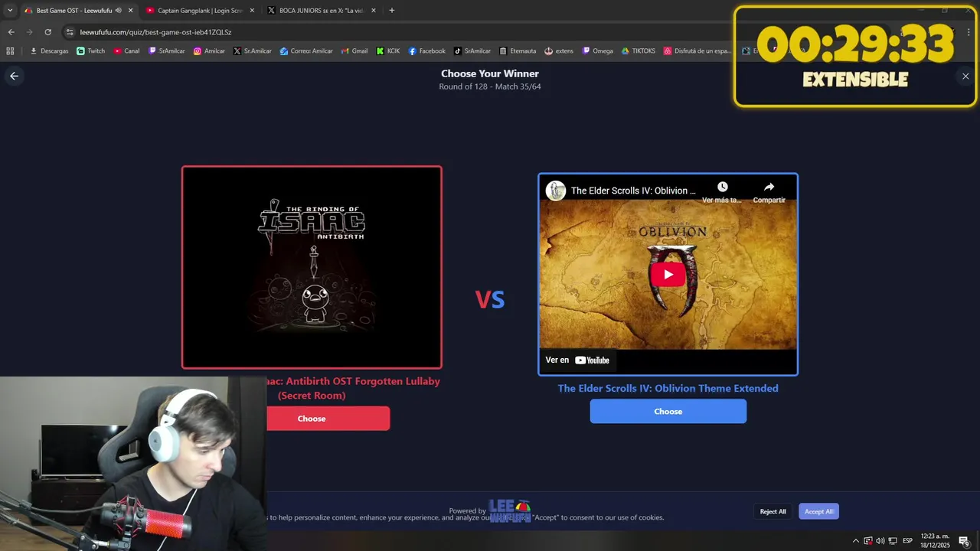Open the Gmail bookmark
This screenshot has height=551, width=980.
point(354,51)
